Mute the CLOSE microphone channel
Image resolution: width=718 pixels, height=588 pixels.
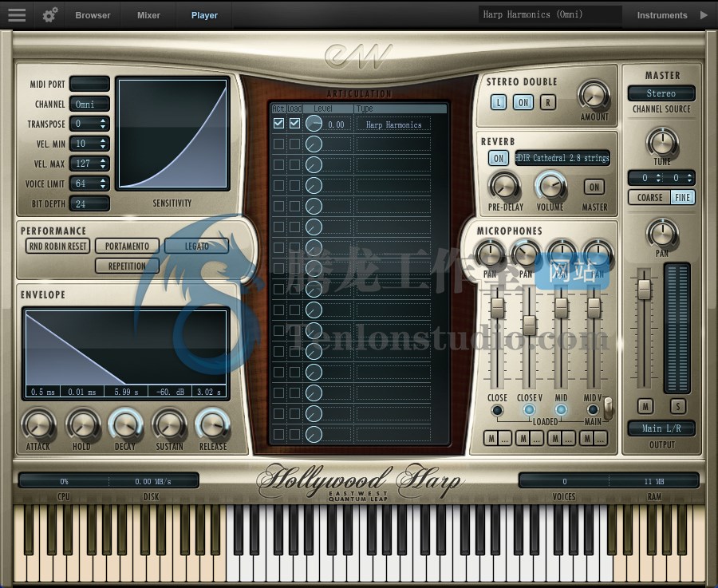coord(491,438)
